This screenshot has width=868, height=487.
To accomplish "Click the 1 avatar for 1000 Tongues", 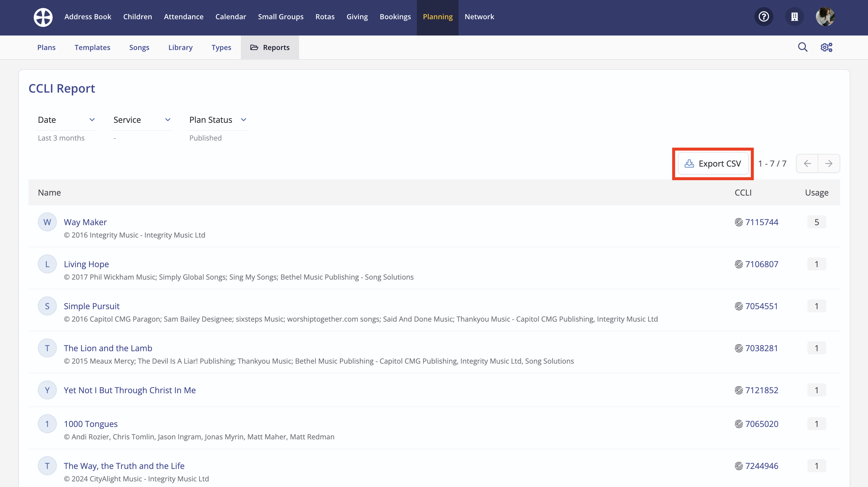I will coord(47,424).
